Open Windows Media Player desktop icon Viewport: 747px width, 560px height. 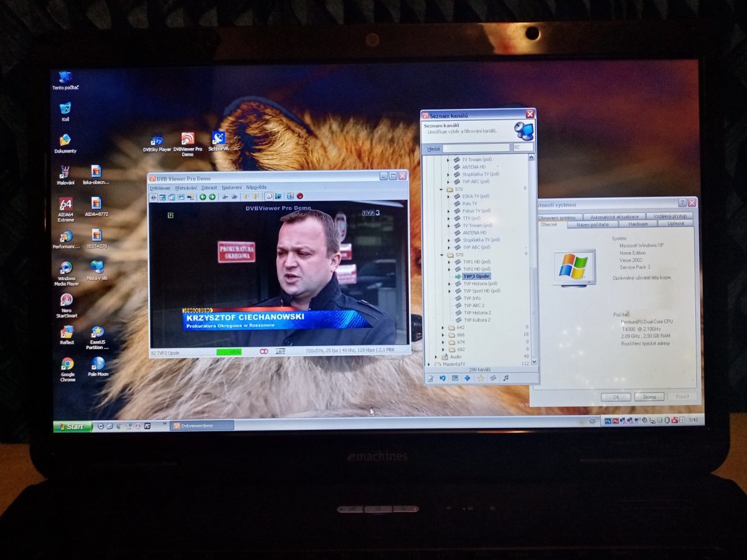(x=66, y=273)
